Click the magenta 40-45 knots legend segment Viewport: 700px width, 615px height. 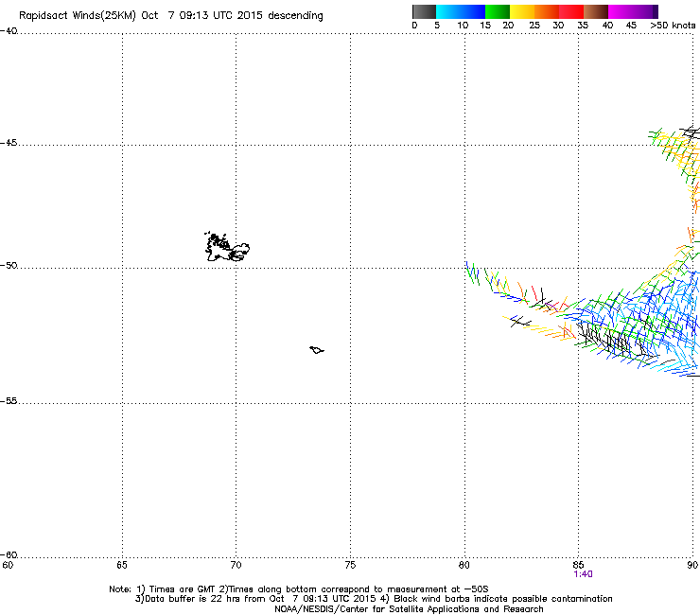coord(621,11)
